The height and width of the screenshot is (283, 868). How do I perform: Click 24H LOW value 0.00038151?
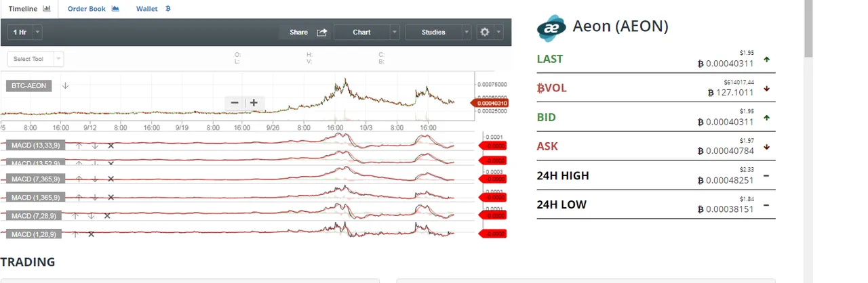click(x=726, y=210)
